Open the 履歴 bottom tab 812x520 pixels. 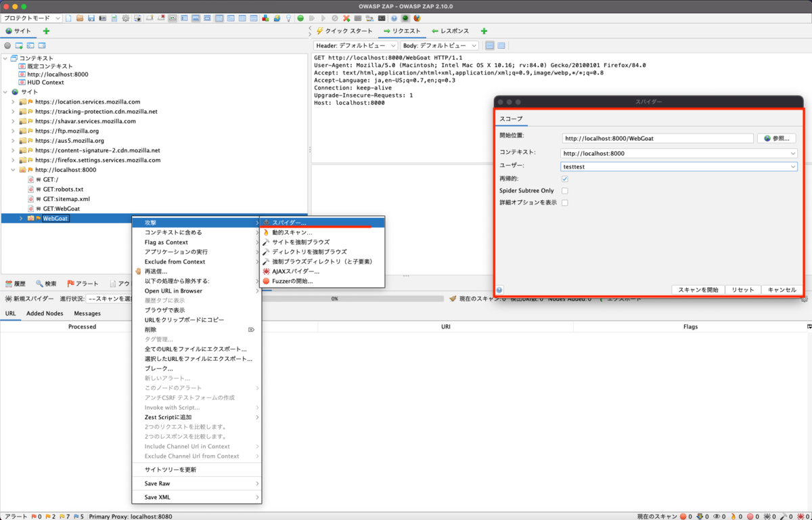(x=16, y=284)
